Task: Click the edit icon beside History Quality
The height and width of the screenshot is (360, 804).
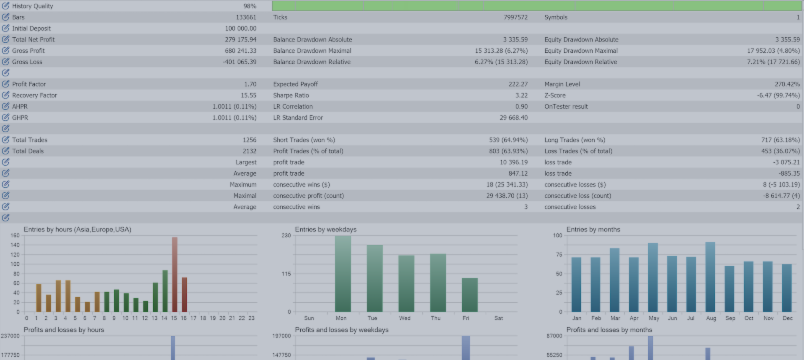Action: [x=6, y=6]
